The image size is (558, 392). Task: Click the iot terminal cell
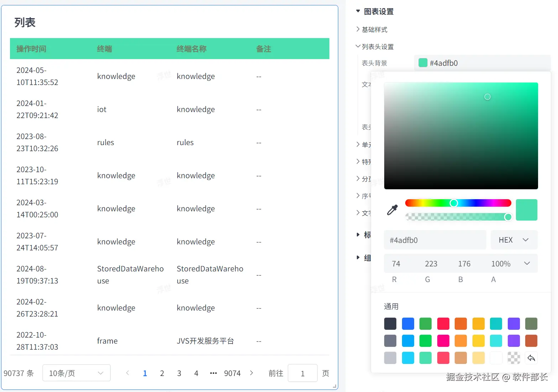[x=102, y=109]
